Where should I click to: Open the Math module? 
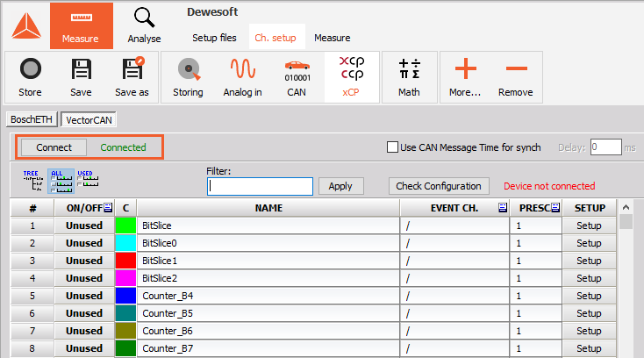pyautogui.click(x=409, y=77)
